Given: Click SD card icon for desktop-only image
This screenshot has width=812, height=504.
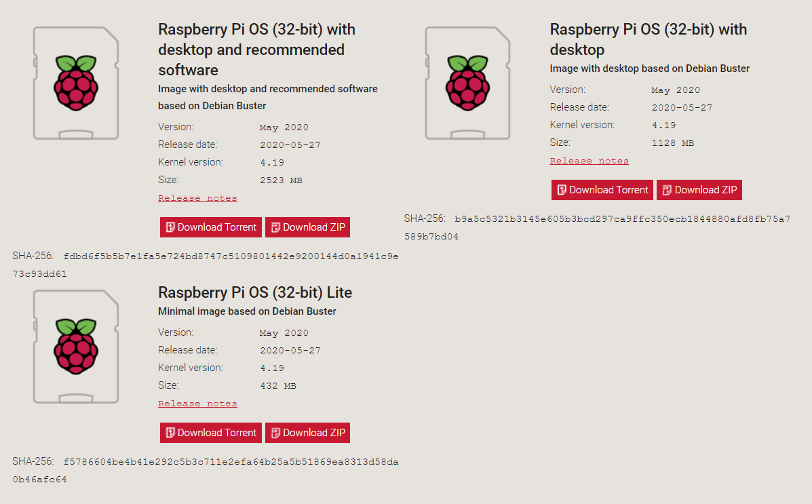Looking at the screenshot, I should click(x=467, y=82).
